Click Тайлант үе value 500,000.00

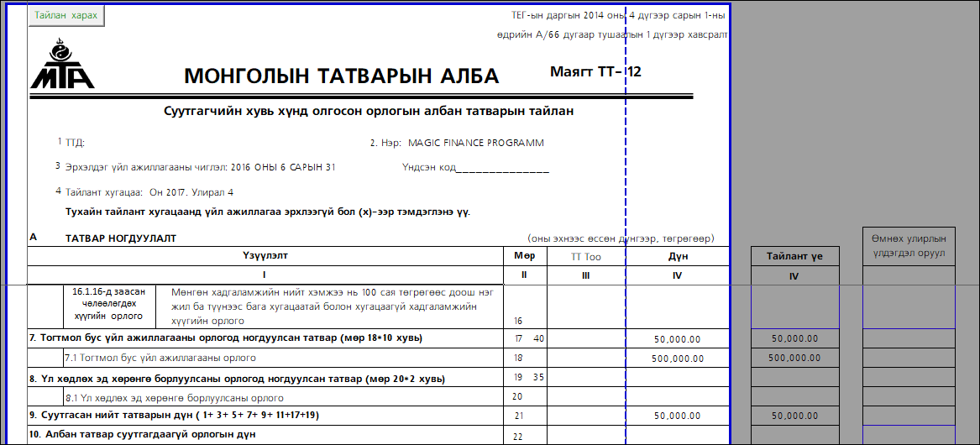pyautogui.click(x=794, y=359)
